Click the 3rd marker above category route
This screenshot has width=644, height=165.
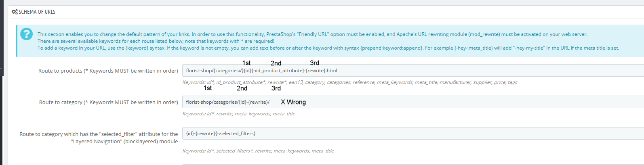tap(276, 88)
